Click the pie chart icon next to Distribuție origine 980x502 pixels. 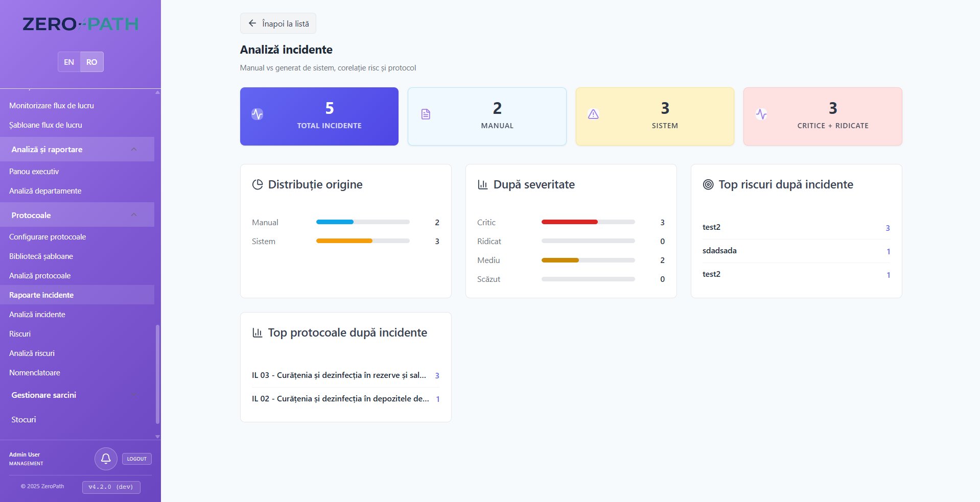click(x=258, y=184)
